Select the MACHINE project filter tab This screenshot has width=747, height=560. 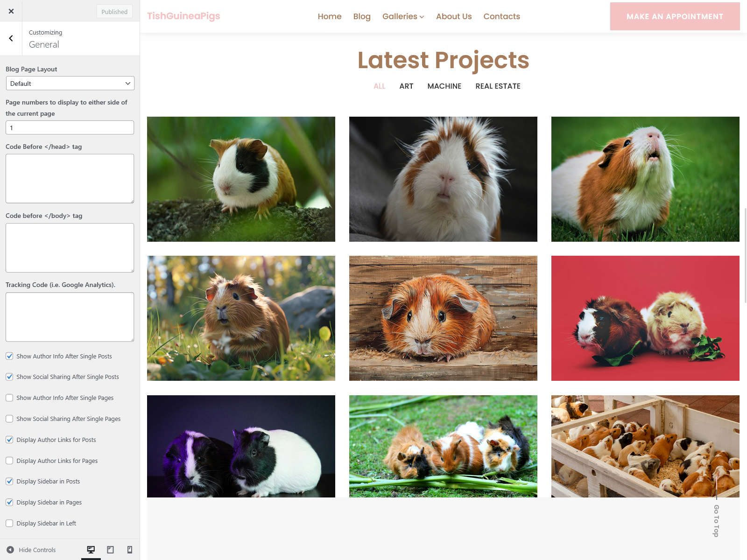point(444,86)
